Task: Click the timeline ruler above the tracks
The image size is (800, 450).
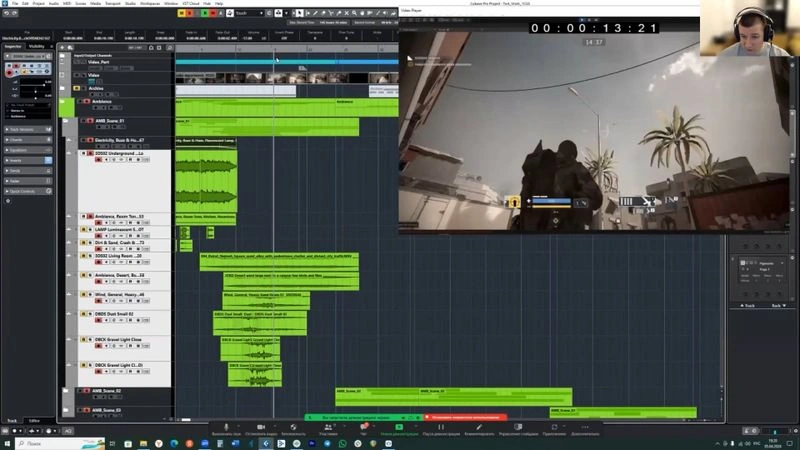Action: [287, 49]
